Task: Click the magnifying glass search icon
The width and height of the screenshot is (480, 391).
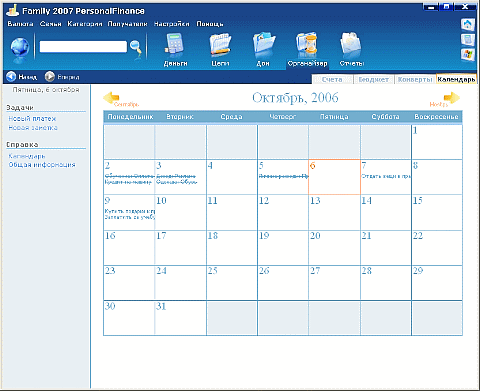Action: pos(136,47)
